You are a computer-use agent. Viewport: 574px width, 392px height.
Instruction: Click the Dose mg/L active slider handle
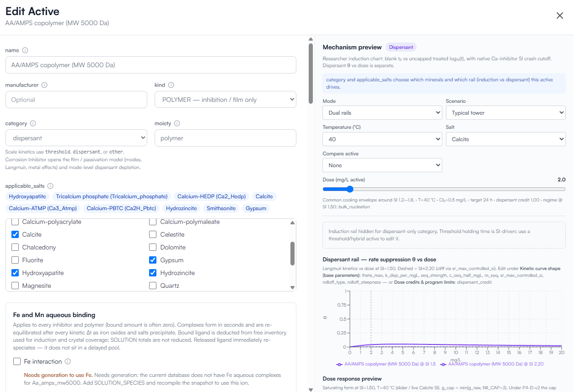coord(349,189)
